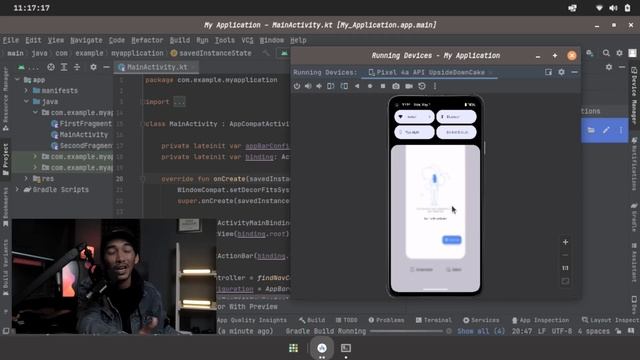Viewport: 640px width, 360px height.
Task: Fit emulator display to window
Action: 565,281
